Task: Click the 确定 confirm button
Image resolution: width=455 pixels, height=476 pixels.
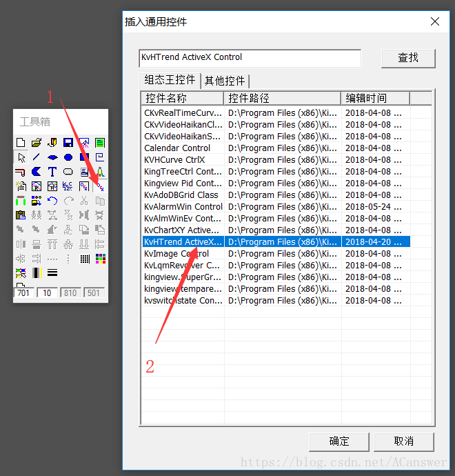Action: click(338, 442)
